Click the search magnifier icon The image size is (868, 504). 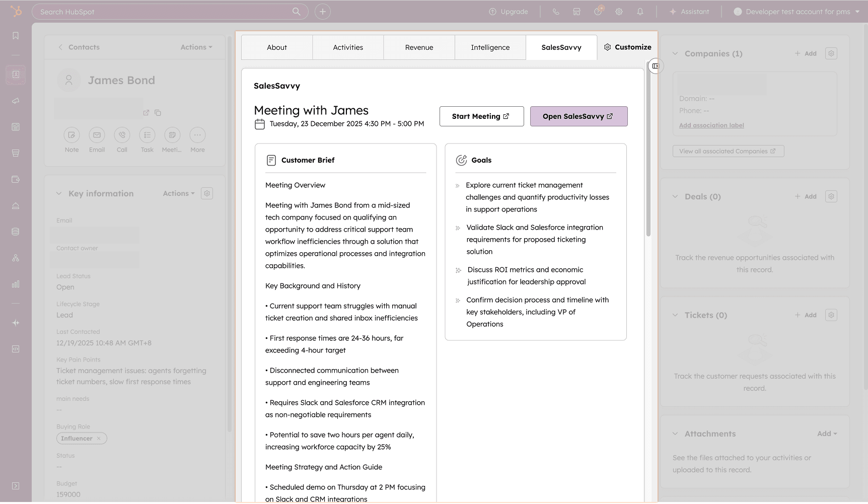click(x=297, y=12)
